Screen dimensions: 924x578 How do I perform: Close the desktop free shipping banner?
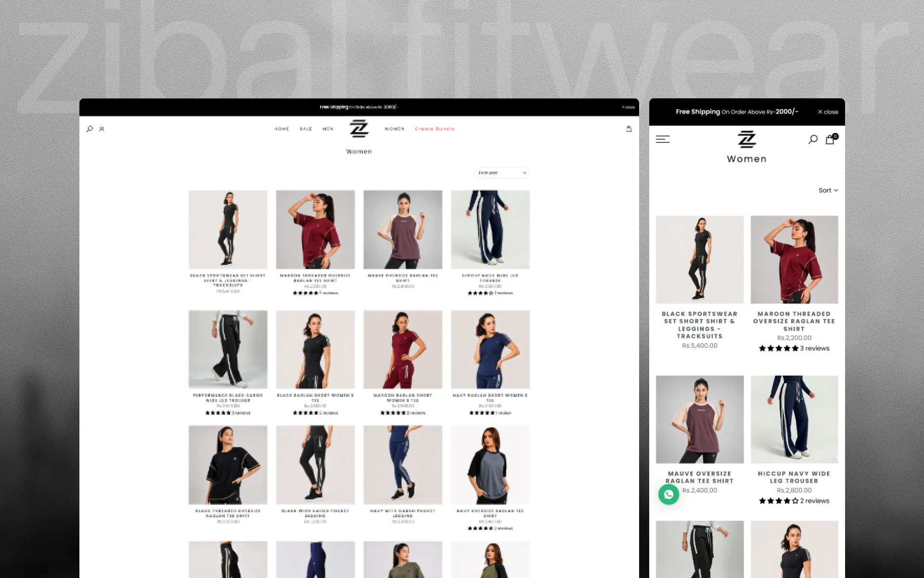628,107
